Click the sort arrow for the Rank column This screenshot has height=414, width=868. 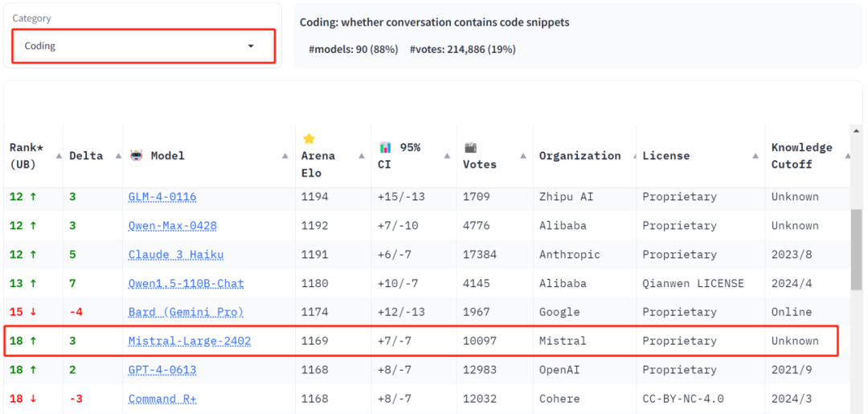point(59,156)
